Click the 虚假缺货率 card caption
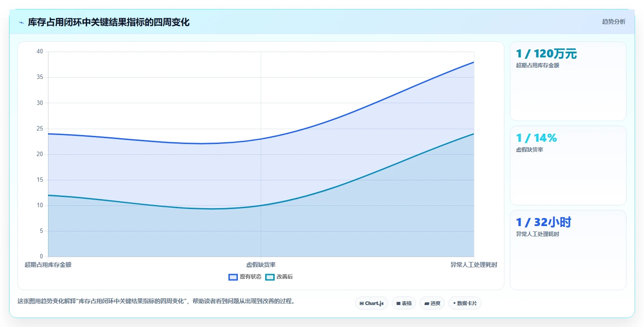The width and height of the screenshot is (644, 327). (x=530, y=150)
